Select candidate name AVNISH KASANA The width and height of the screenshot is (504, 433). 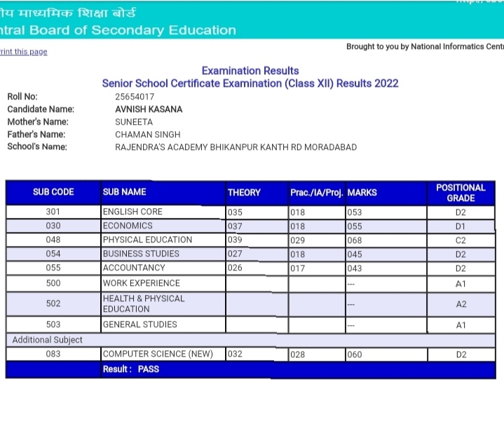pos(149,109)
